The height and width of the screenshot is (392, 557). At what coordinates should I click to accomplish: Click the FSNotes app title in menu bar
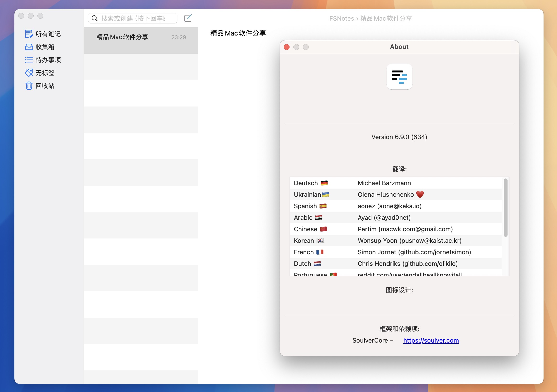click(341, 18)
